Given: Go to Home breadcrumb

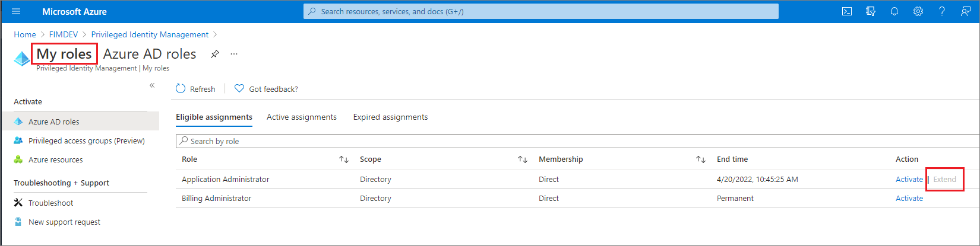Looking at the screenshot, I should [x=25, y=34].
